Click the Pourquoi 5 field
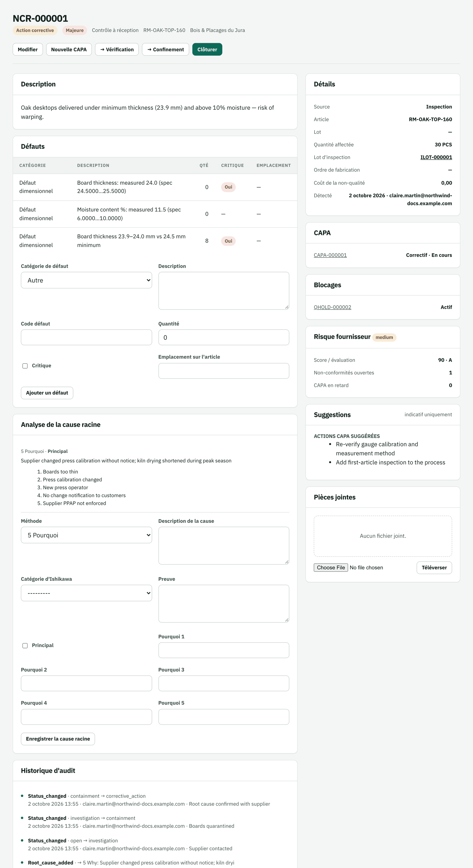The image size is (473, 868). [x=224, y=717]
